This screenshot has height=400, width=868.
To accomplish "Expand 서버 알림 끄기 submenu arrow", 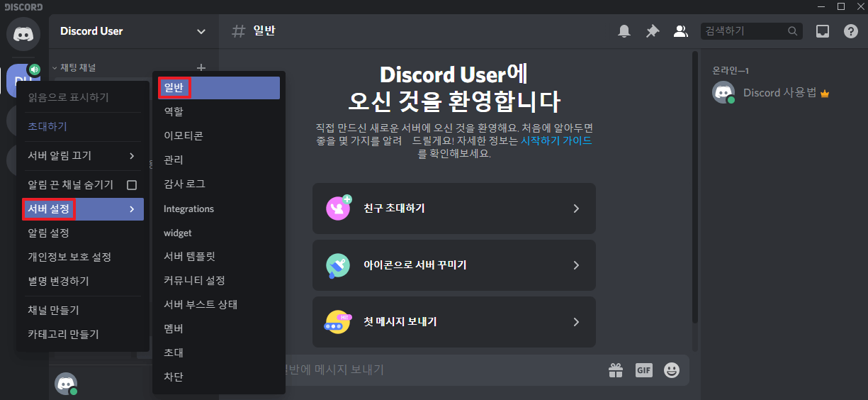I will click(132, 155).
